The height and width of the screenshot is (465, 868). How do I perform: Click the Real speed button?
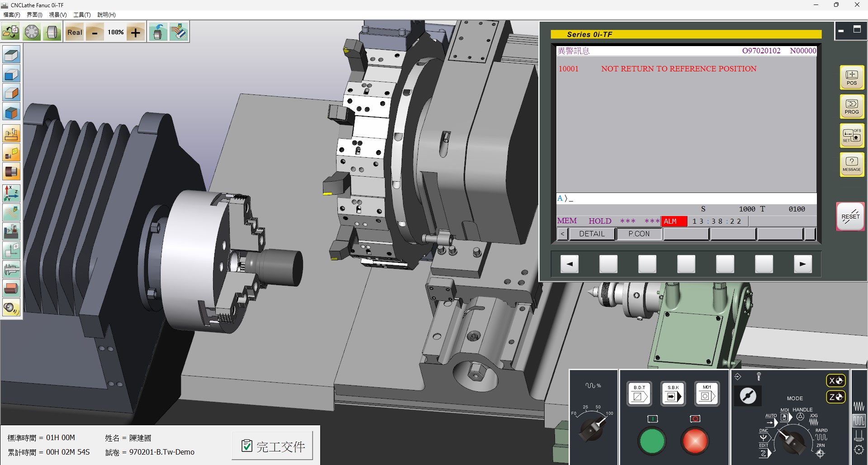[x=75, y=32]
